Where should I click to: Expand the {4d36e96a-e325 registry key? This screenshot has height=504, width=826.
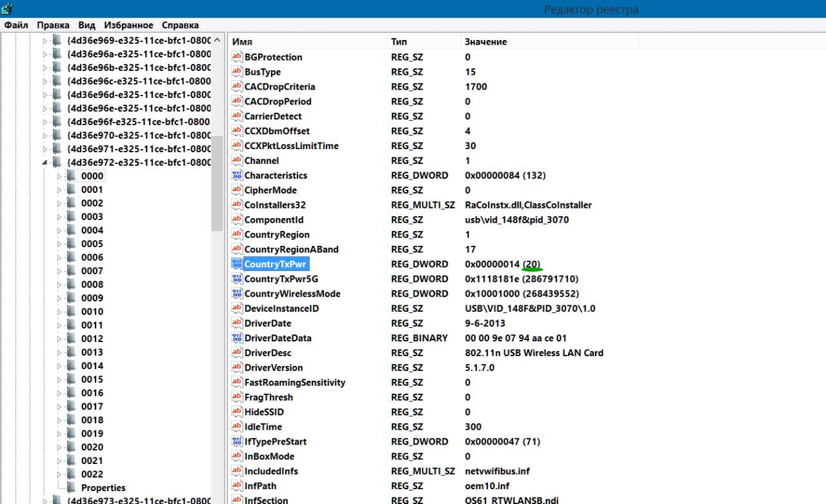coord(45,54)
